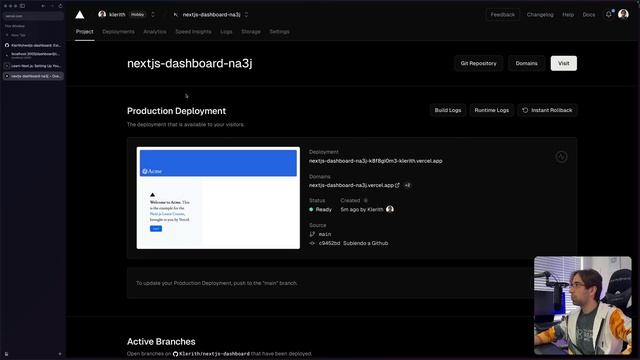Click the git branch icon beside main
The height and width of the screenshot is (360, 640).
coord(312,234)
